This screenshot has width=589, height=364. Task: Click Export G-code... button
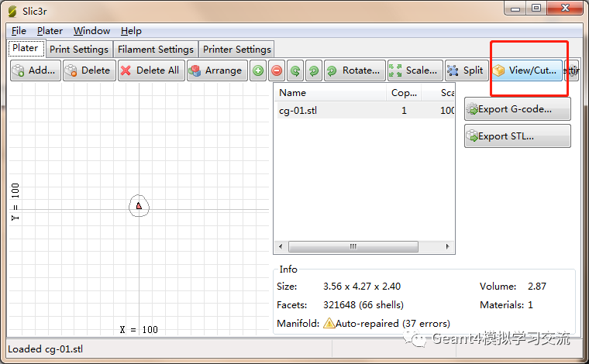tap(517, 109)
